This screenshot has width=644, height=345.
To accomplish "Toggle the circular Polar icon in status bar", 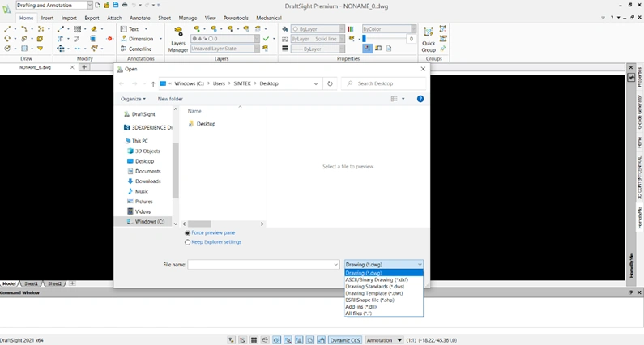I will (x=276, y=340).
